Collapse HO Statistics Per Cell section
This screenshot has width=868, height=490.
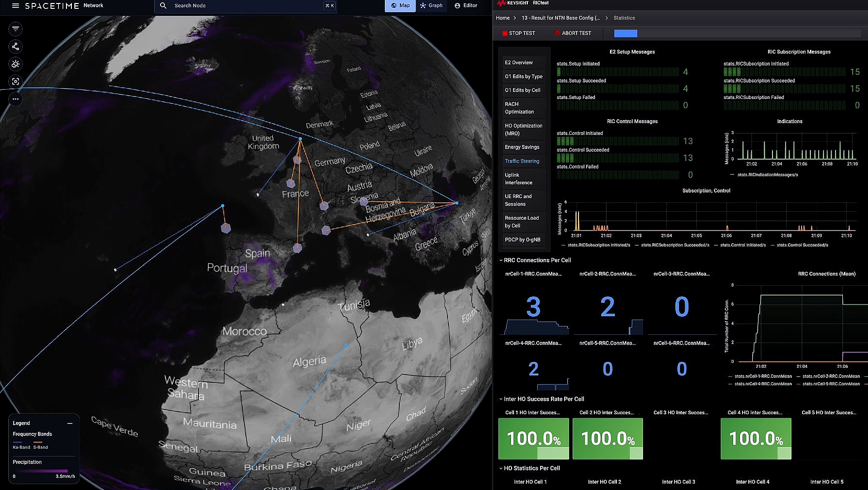[530, 468]
